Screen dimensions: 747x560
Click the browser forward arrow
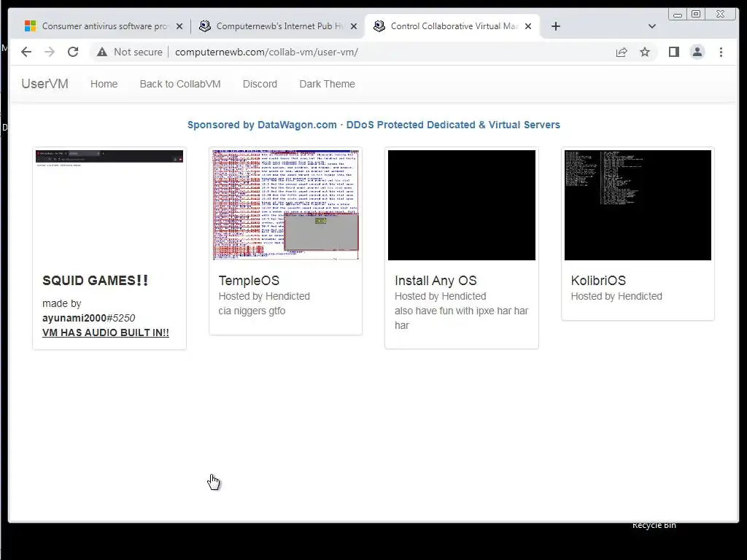50,52
